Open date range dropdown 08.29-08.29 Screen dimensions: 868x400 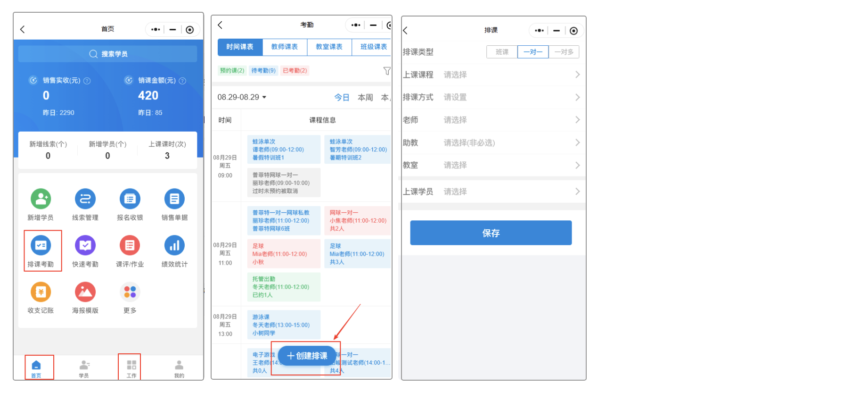click(242, 97)
